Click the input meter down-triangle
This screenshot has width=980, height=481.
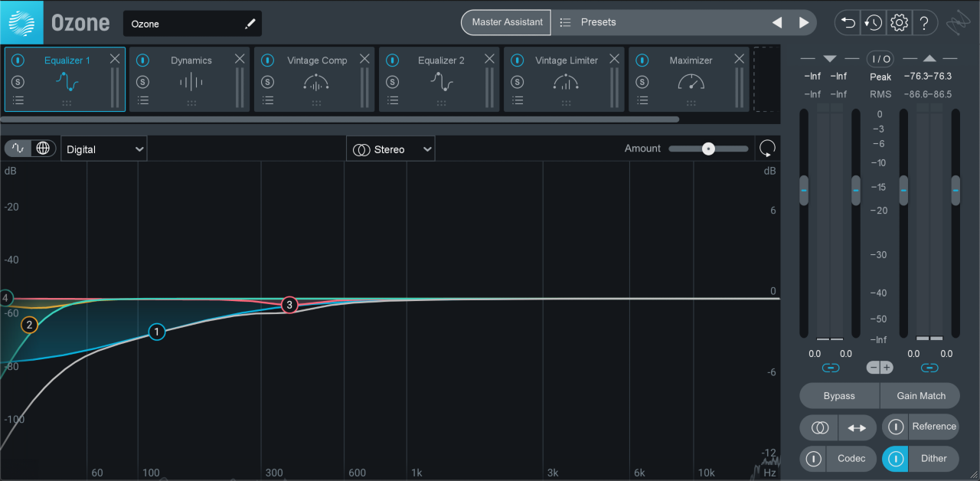[x=830, y=59]
